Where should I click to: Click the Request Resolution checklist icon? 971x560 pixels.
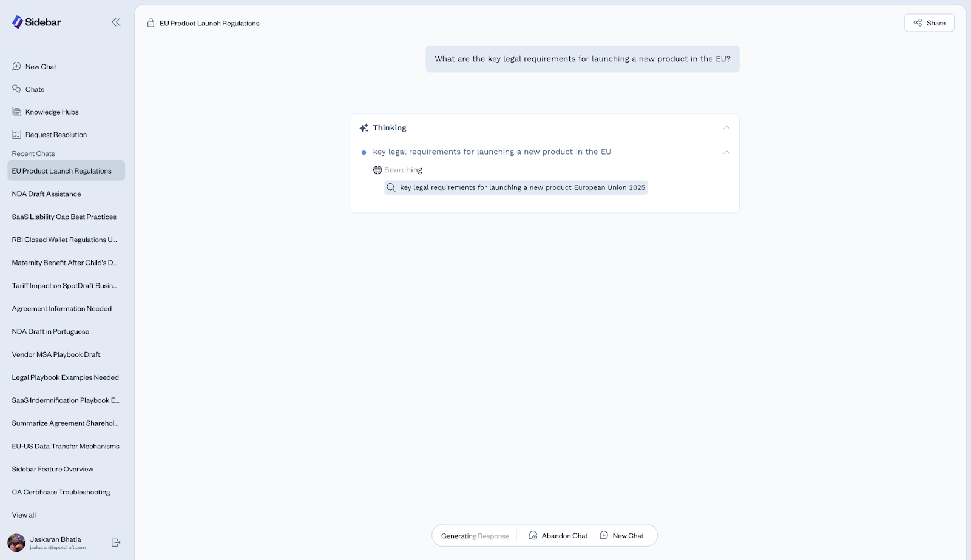point(16,134)
